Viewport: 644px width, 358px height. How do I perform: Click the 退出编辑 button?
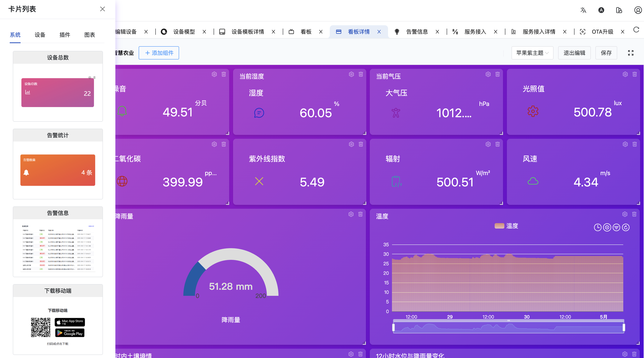click(x=574, y=53)
